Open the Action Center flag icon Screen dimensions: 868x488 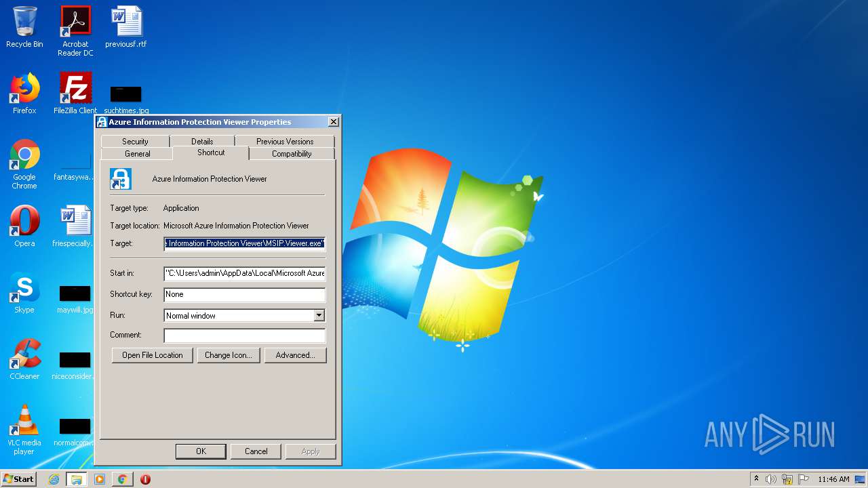(804, 479)
